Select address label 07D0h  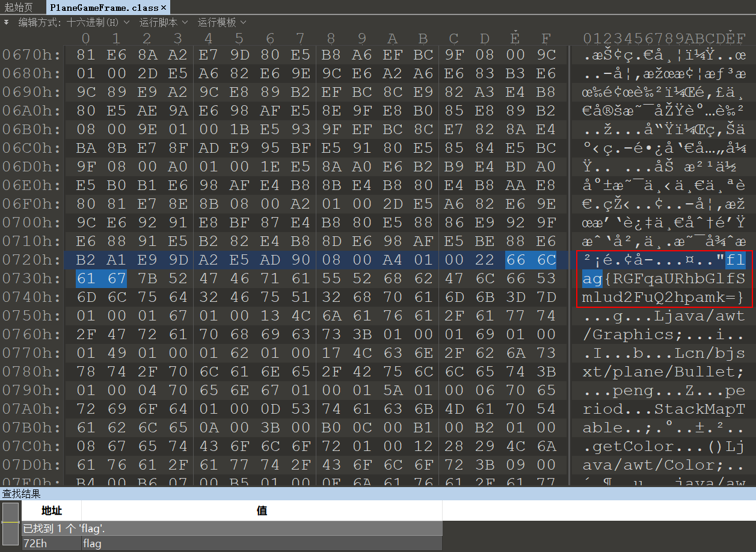32,465
